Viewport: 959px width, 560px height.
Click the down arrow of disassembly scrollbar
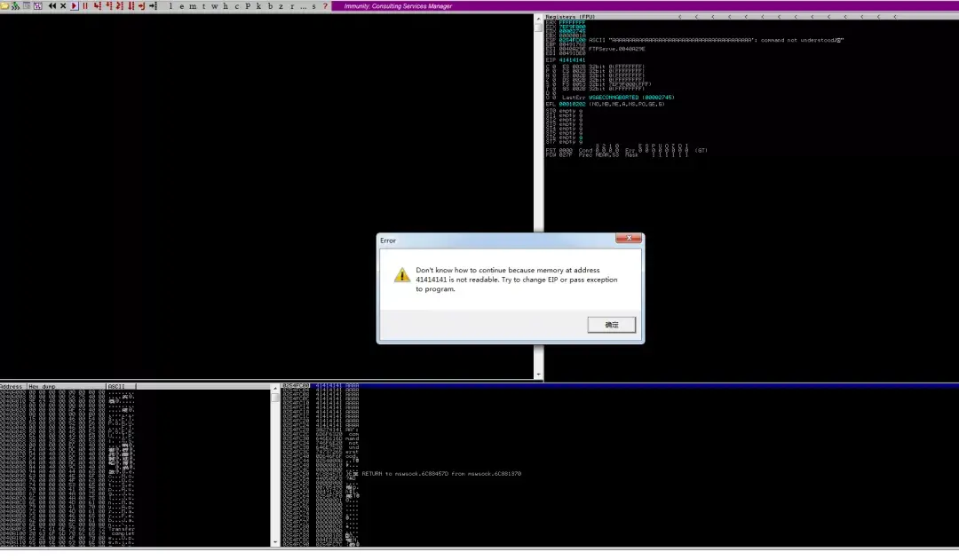(539, 375)
